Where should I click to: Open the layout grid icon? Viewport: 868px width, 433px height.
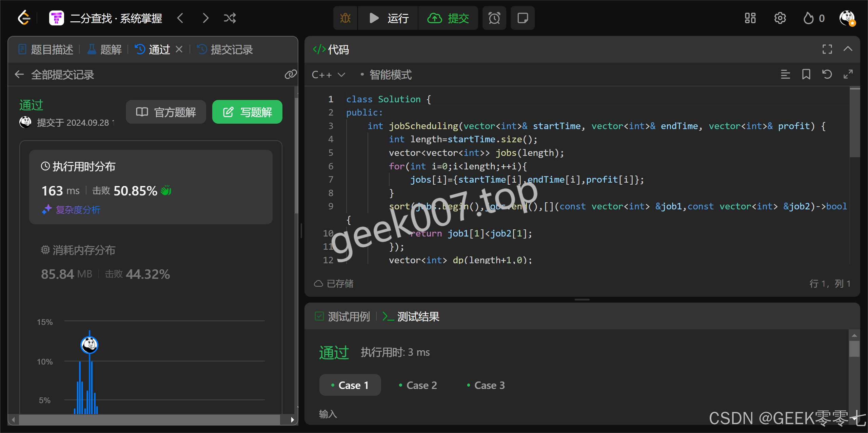point(750,18)
